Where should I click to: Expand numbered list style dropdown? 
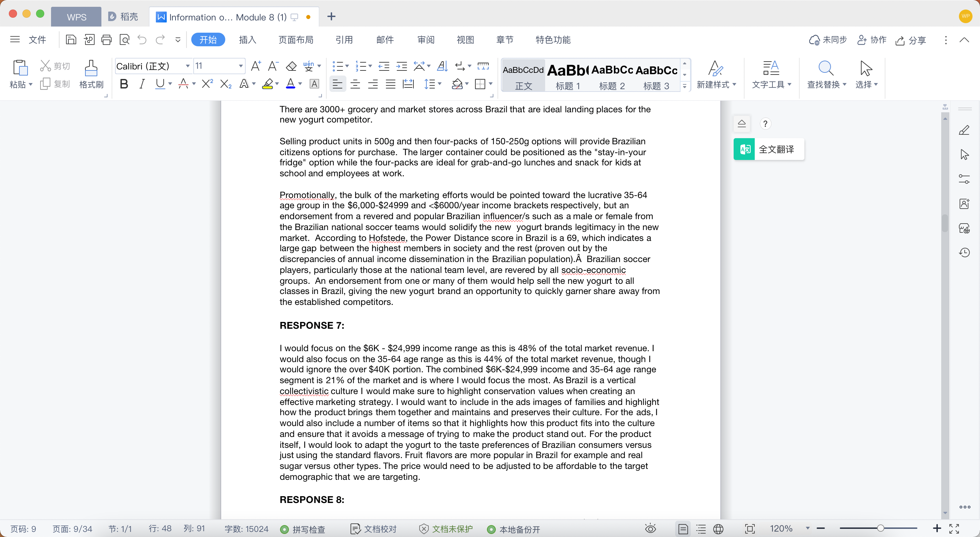click(370, 66)
